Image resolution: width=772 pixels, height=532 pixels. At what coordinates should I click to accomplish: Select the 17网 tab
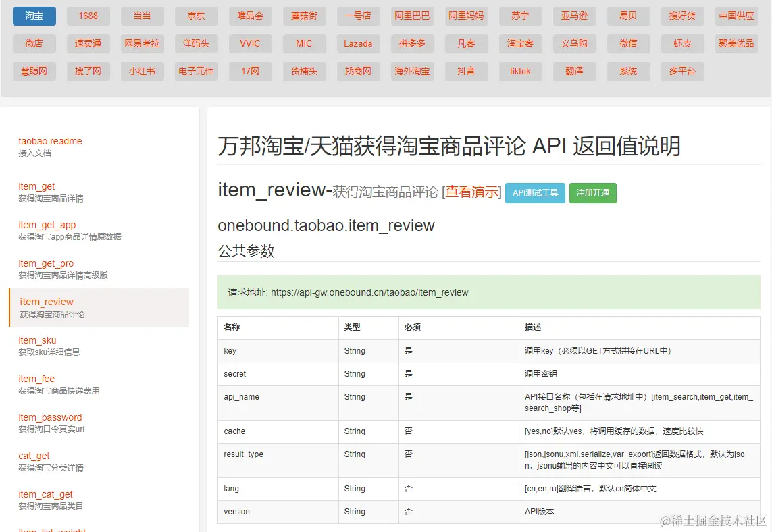tap(250, 71)
